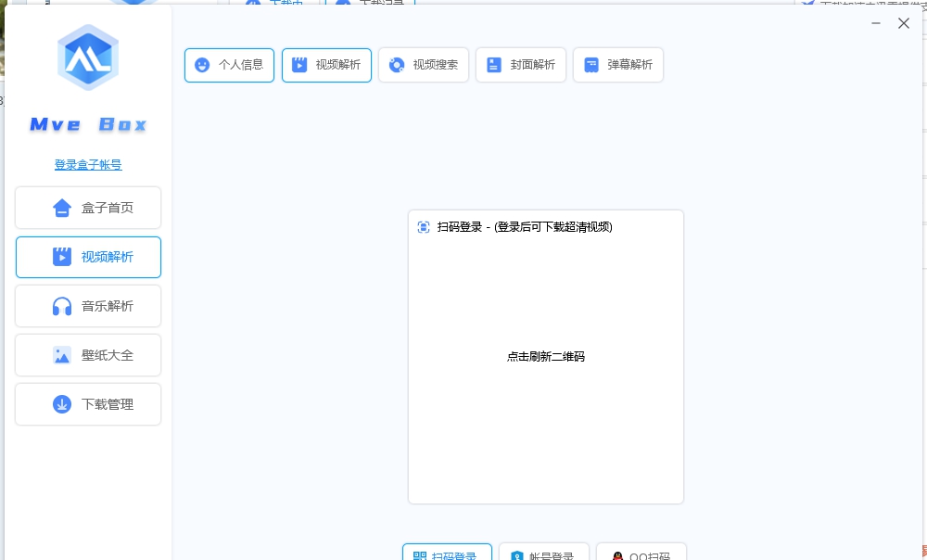Open the 登录盒子帐号 login link
This screenshot has width=927, height=560.
click(88, 165)
